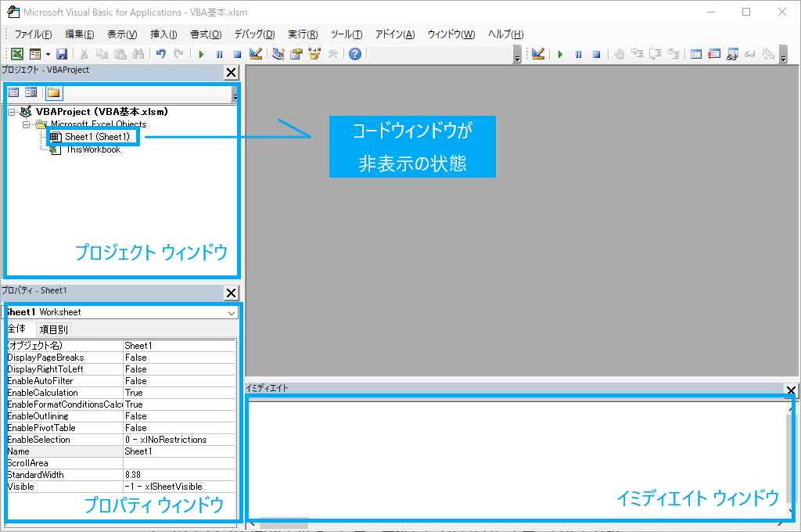Undo the last action
Screen dimensions: 801x532
161,54
